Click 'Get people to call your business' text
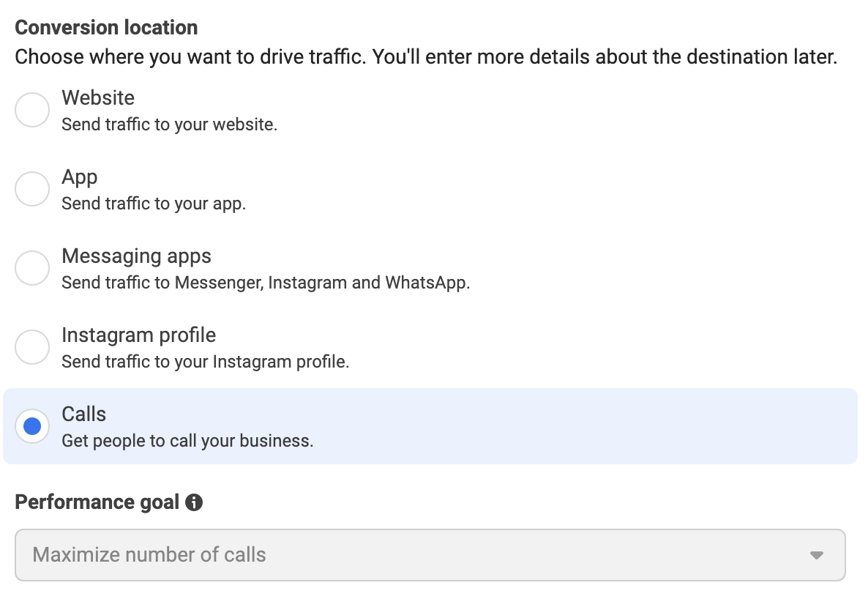868x599 pixels. pyautogui.click(x=187, y=441)
